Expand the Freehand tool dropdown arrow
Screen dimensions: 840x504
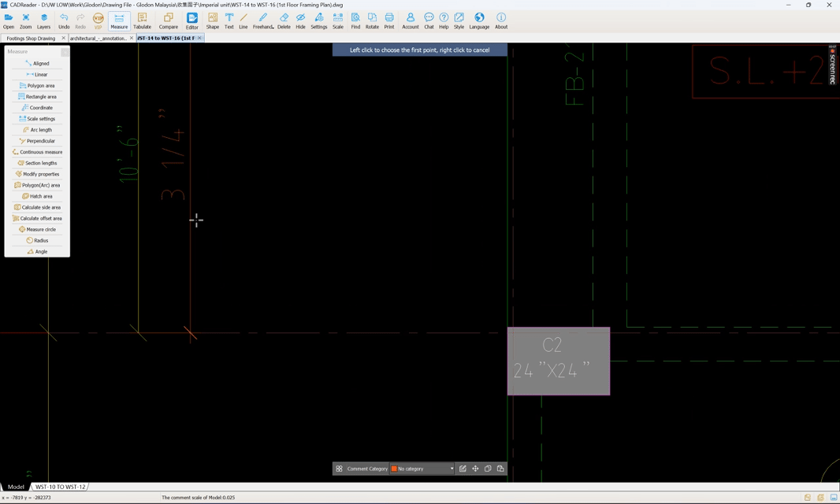click(x=273, y=28)
